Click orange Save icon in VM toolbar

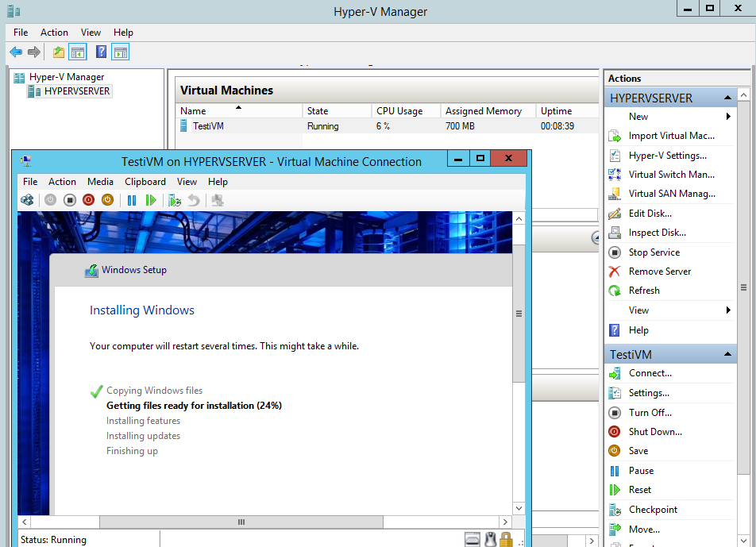pos(107,200)
